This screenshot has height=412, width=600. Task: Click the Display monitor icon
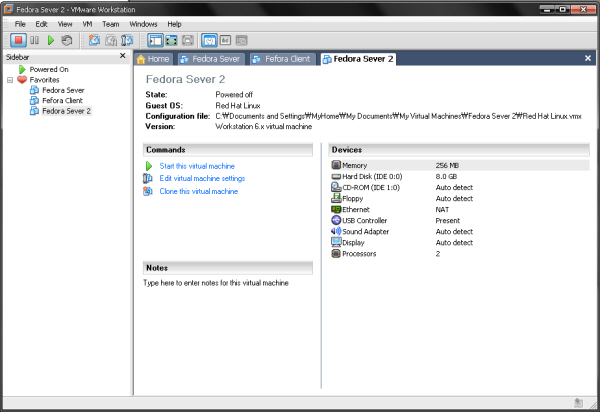pos(336,242)
